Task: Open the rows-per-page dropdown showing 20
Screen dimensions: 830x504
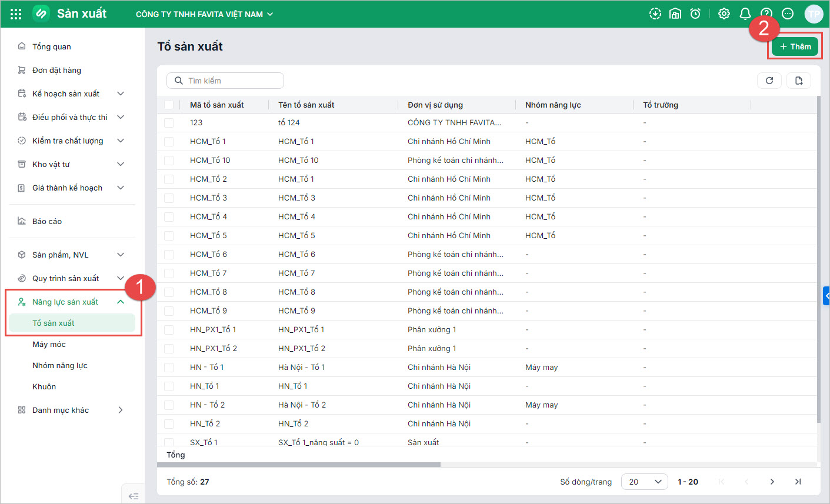Action: click(x=645, y=482)
